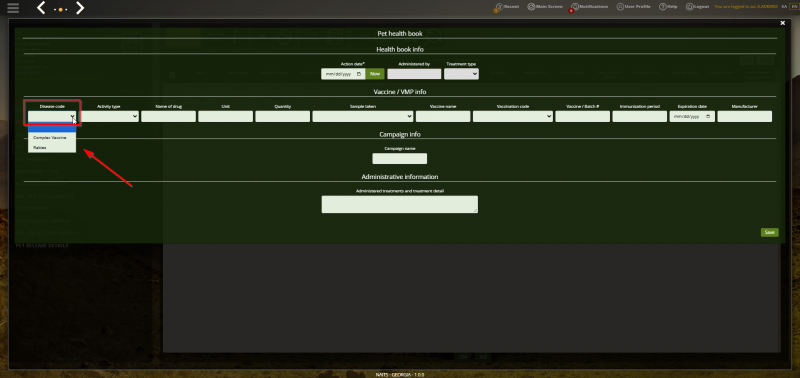
Task: Click the Administered treatments detail textarea
Action: pos(399,204)
